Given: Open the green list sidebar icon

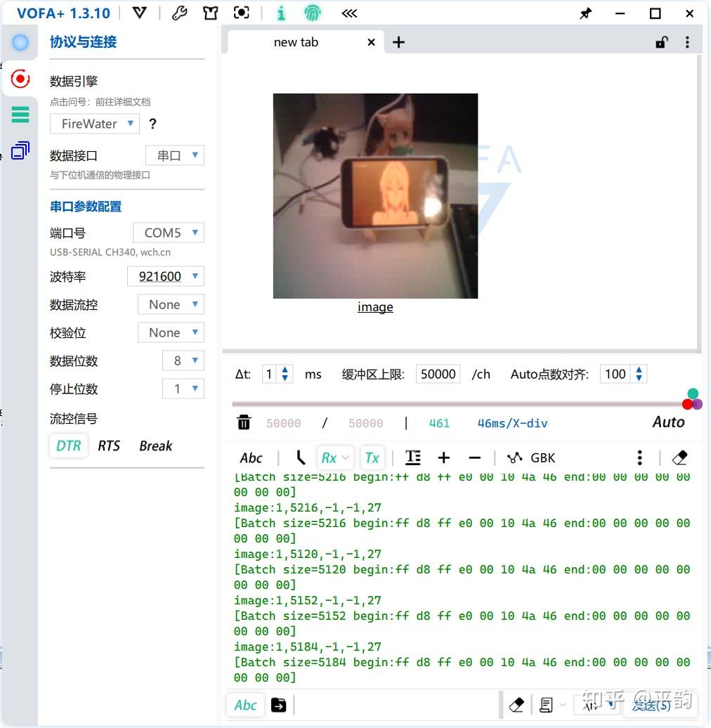Looking at the screenshot, I should coord(20,115).
